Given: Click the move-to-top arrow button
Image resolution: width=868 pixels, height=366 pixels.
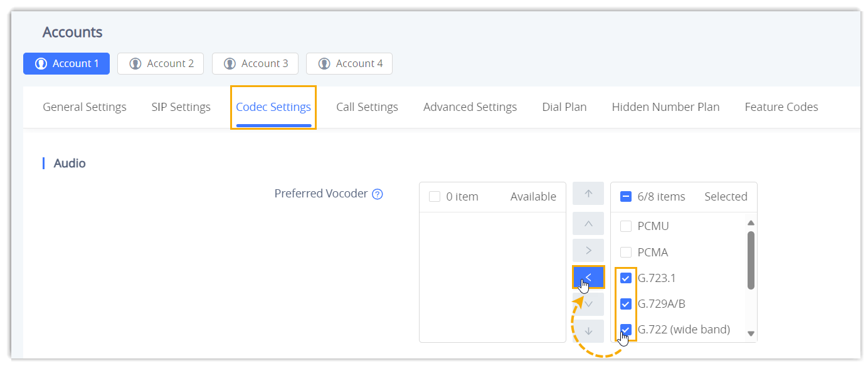Looking at the screenshot, I should (588, 194).
